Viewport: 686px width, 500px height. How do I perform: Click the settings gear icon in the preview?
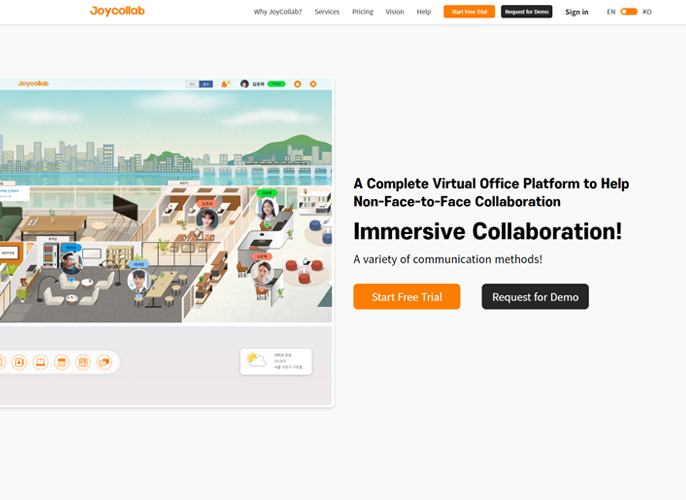(313, 84)
